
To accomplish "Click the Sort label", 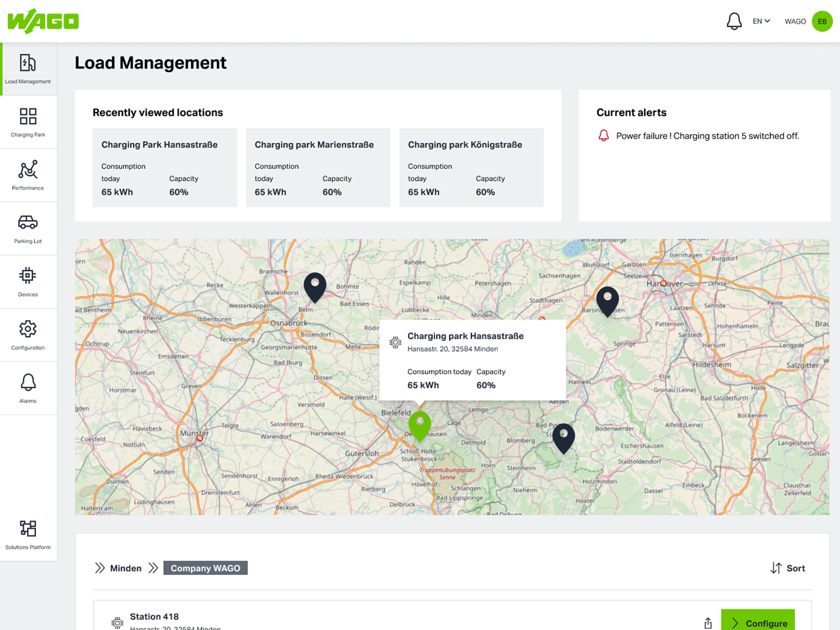I will [x=795, y=568].
